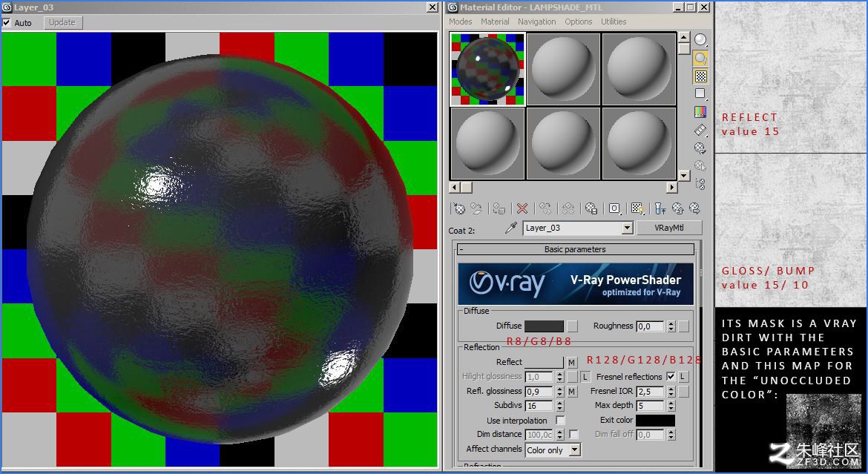868x474 pixels.
Task: Click M map button beside Refl. glossiness
Action: tap(572, 392)
